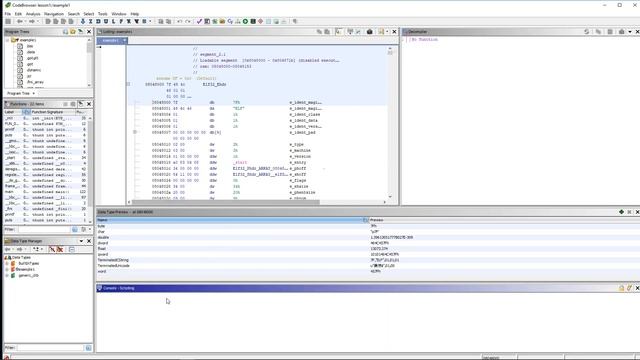Click the Listing snapshot camera icon
Screen dimensions: 640x360
[369, 31]
